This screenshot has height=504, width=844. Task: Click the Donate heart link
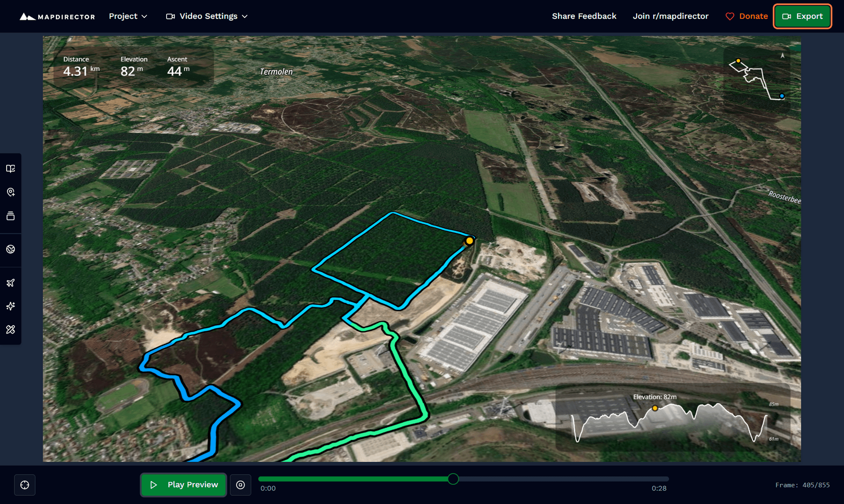click(x=746, y=16)
